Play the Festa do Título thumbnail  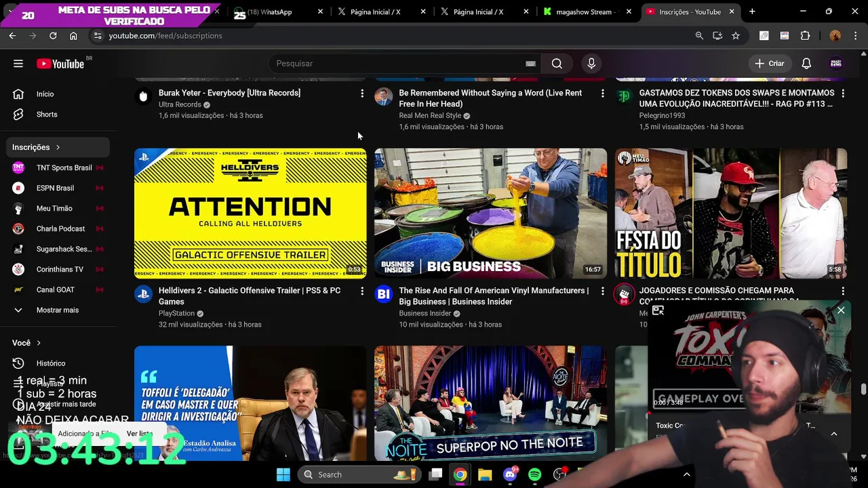coord(731,213)
